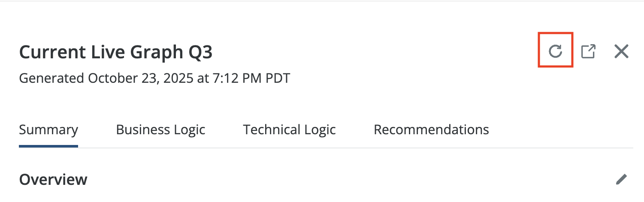Switch to the Summary tab
The image size is (644, 202).
click(x=48, y=130)
